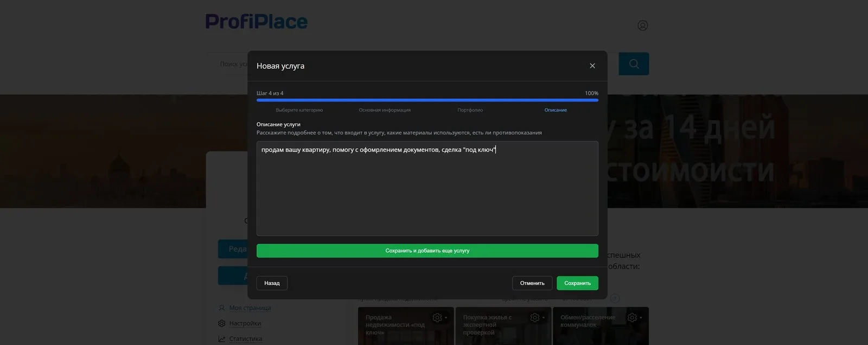The image size is (868, 345).
Task: Click the ProfiPlace logo
Action: (x=257, y=22)
